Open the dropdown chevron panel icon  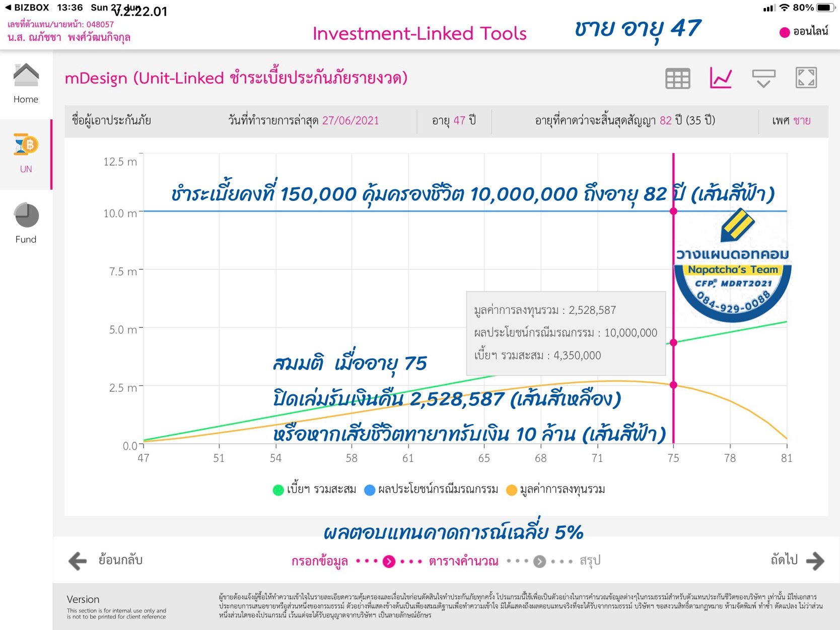(x=763, y=79)
